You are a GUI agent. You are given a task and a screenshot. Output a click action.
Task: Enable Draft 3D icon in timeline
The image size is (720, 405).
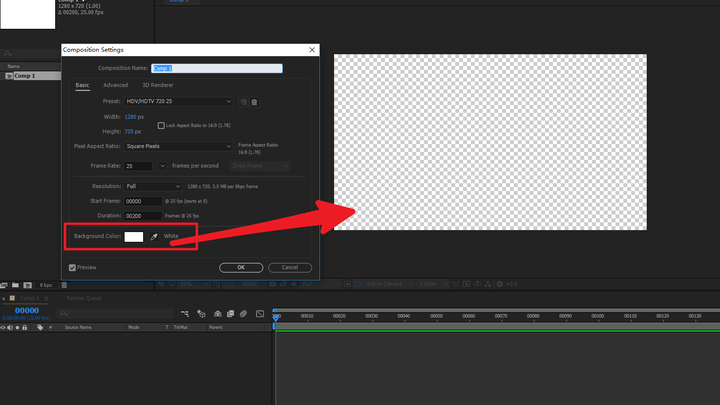point(201,314)
